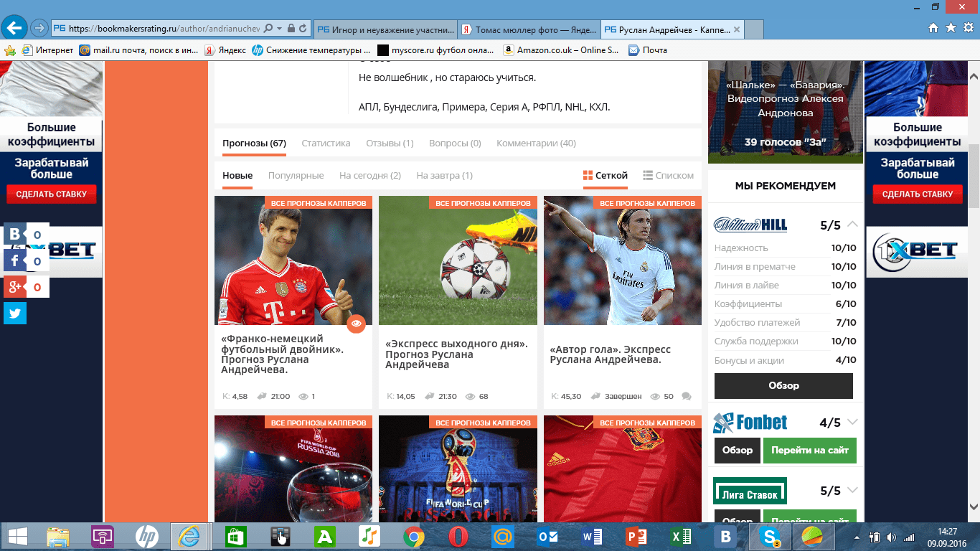Click the comment bubble icon on Автор гола card
Screen dimensions: 980x551
pyautogui.click(x=687, y=396)
